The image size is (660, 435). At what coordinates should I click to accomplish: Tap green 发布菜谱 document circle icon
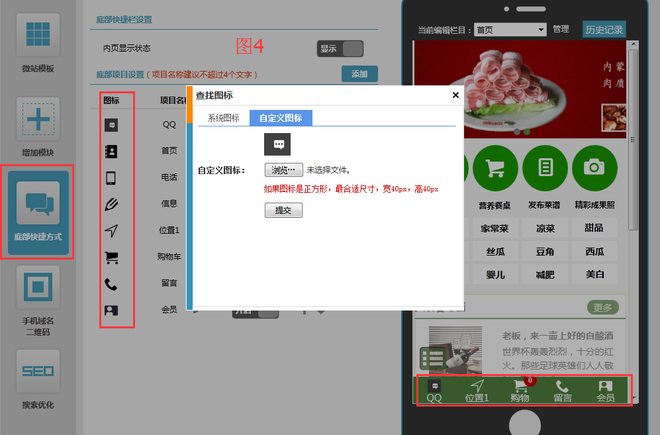click(545, 168)
